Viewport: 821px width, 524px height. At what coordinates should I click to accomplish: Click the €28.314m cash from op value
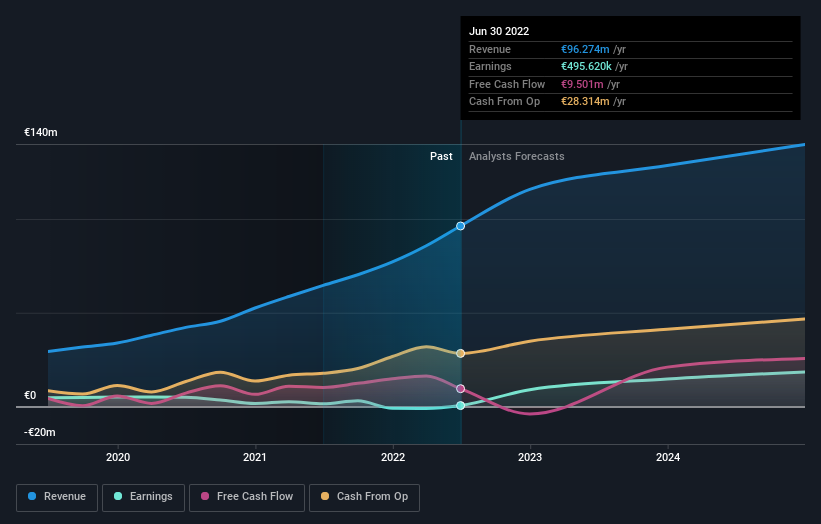pos(585,102)
